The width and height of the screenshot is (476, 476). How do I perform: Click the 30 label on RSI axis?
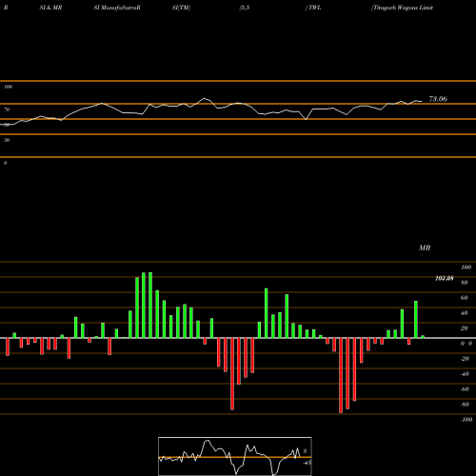click(x=7, y=140)
